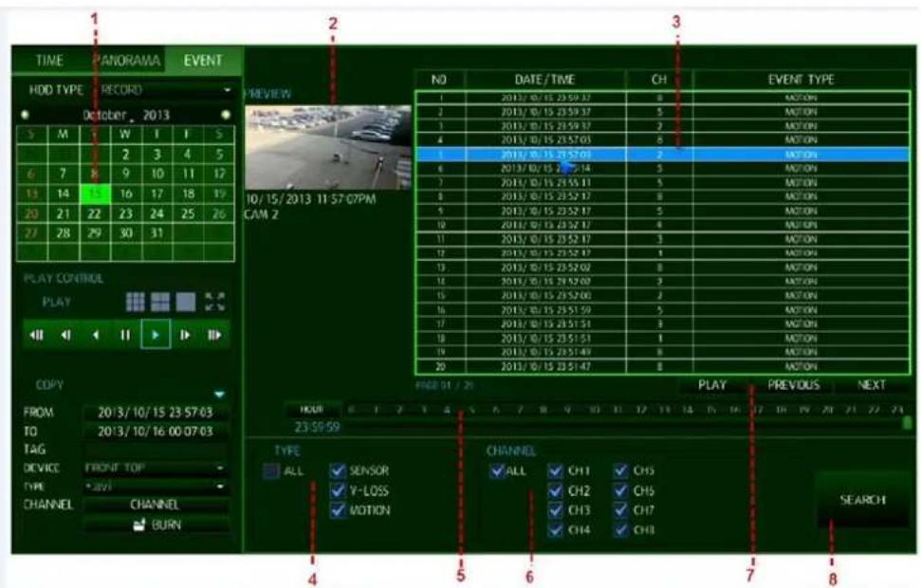Go to next month in calendar
Screen dimensions: 921x588
pos(226,115)
